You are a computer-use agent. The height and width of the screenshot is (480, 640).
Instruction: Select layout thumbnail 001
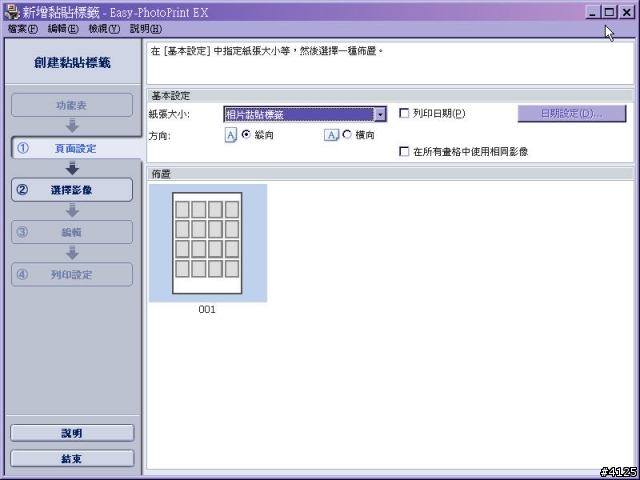[208, 243]
